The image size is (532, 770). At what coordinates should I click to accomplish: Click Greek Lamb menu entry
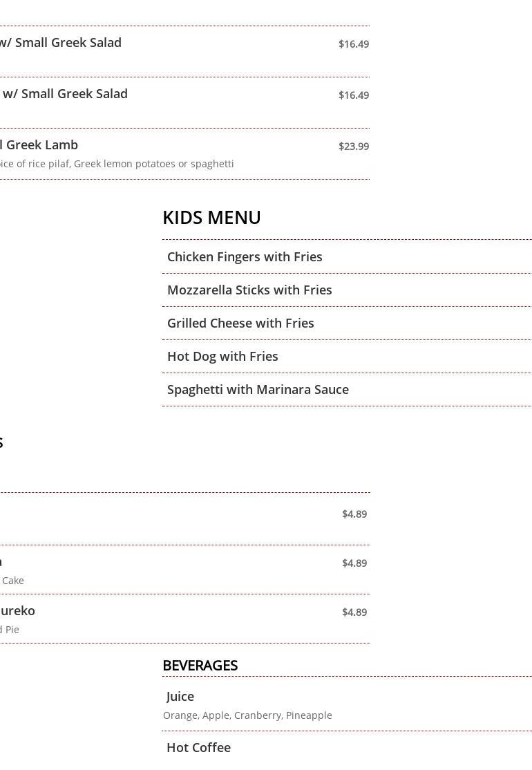coord(40,144)
